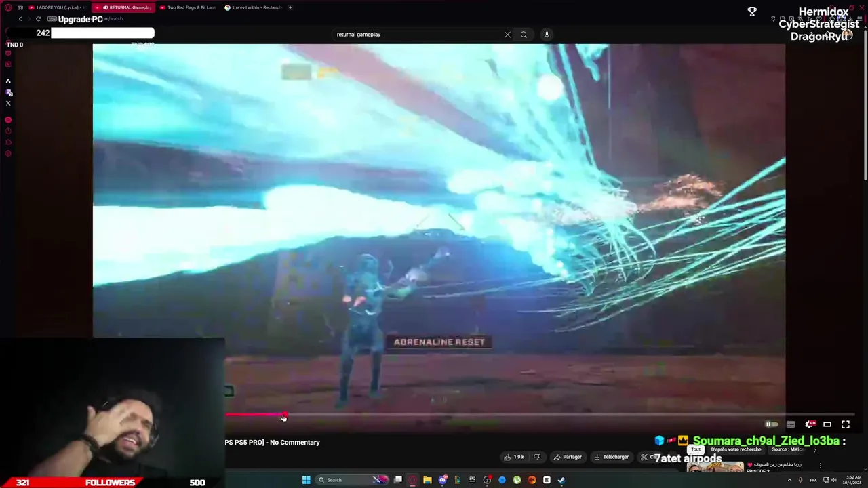The width and height of the screenshot is (868, 488).
Task: Open the tab islands workspace icon
Action: 20,7
